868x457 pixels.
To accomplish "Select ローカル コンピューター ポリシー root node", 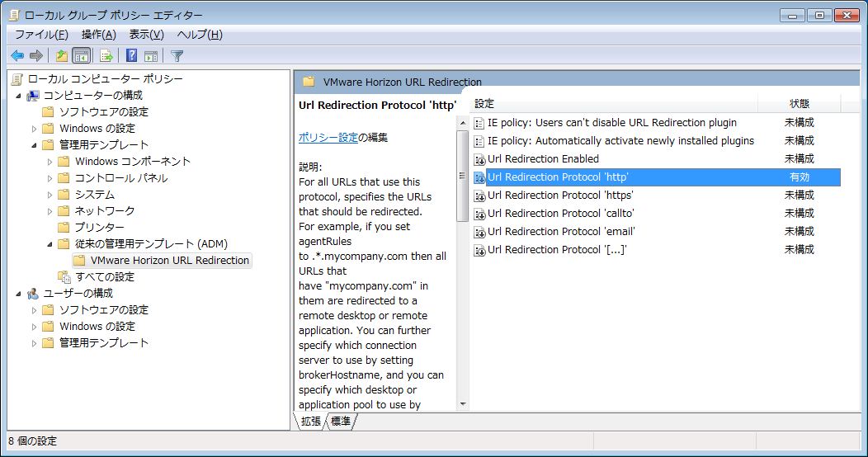I will [105, 78].
